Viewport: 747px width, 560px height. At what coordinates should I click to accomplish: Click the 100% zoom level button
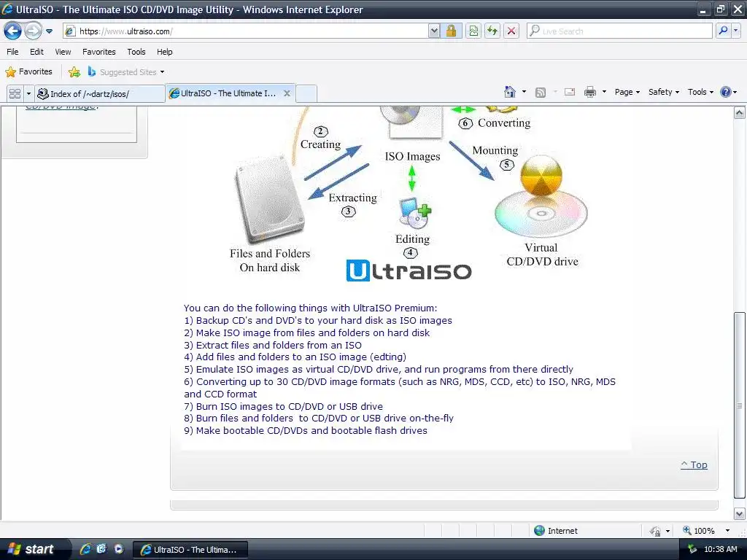coord(699,531)
